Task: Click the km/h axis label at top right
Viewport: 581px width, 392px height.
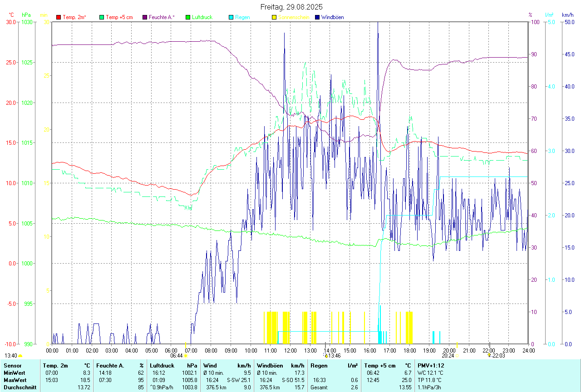Action: click(x=567, y=15)
